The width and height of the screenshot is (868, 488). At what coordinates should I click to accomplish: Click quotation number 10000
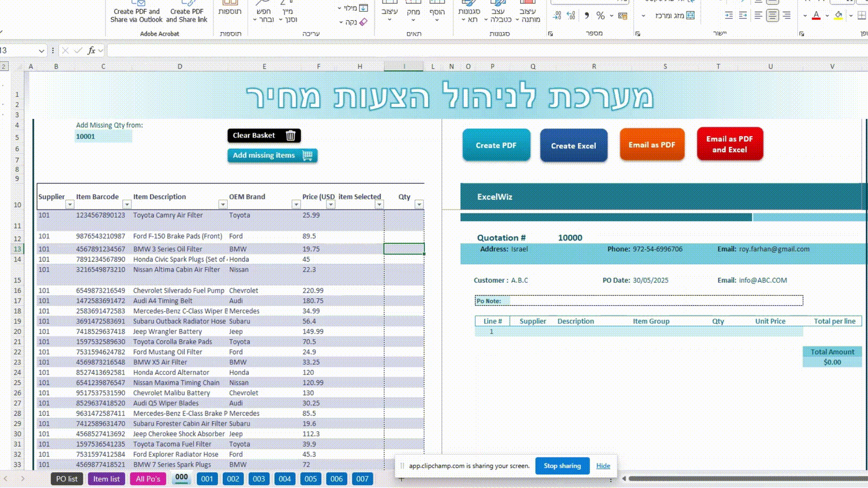(570, 238)
